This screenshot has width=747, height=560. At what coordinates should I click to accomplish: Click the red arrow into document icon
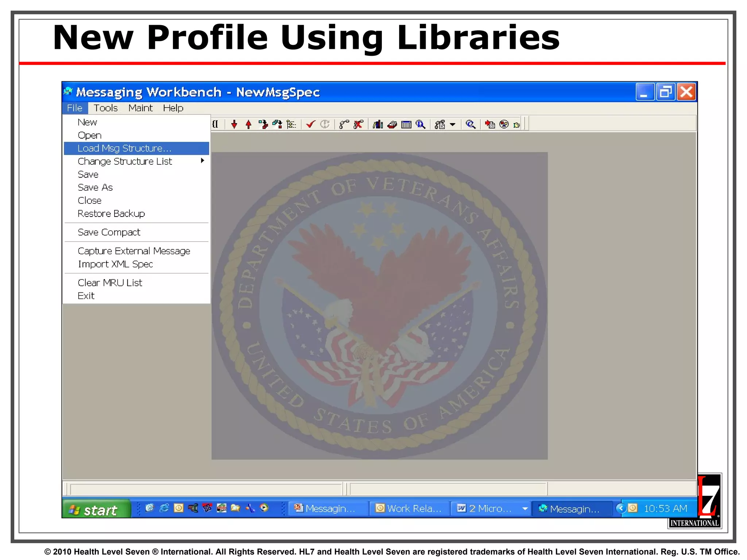(490, 125)
